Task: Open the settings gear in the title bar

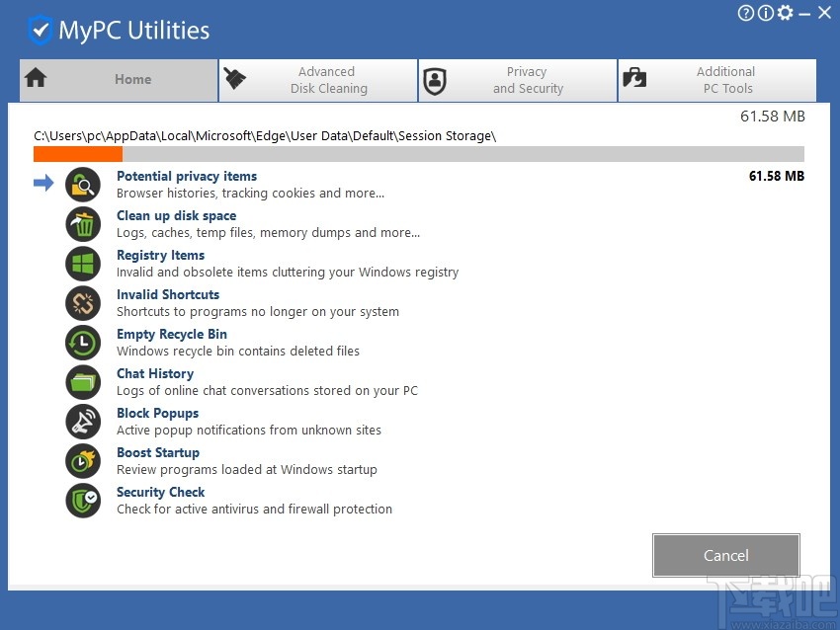Action: click(x=788, y=13)
